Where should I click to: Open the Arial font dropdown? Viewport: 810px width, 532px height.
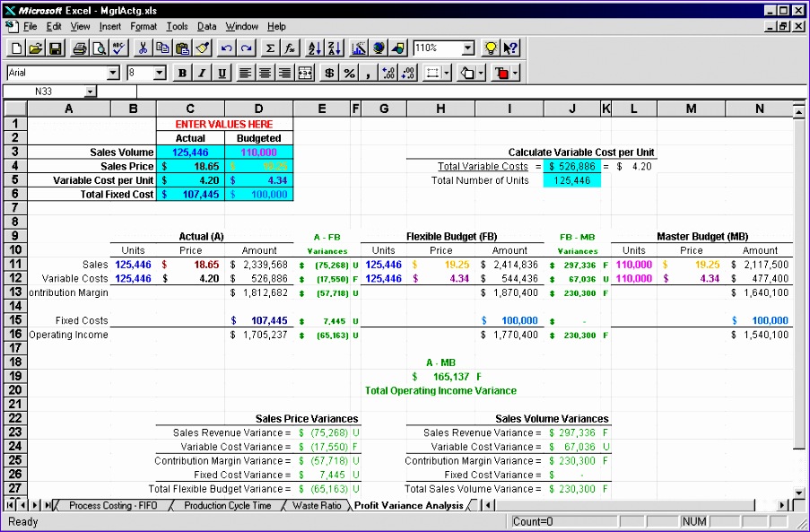tap(114, 73)
